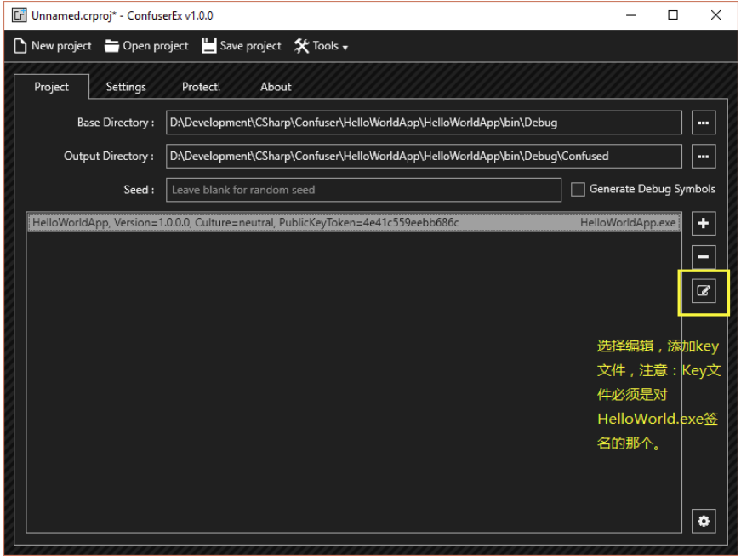Click the HelloWorldApp.exe file name
Image resolution: width=741 pixels, height=560 pixels.
tap(628, 223)
